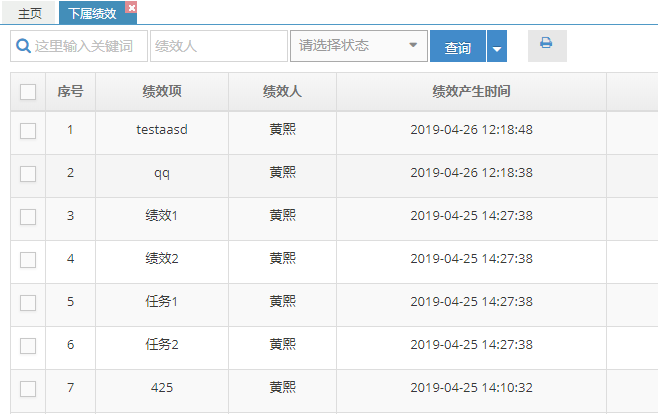658x414 pixels.
Task: Click the 2019-04-25 14:27:38 time for 任务1
Action: tap(471, 302)
